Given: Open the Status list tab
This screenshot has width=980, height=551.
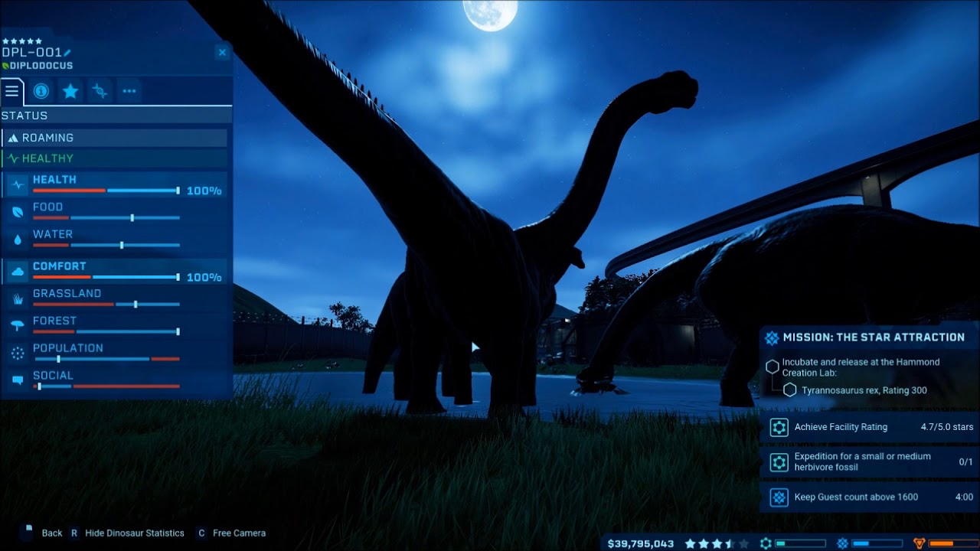Looking at the screenshot, I should 12,91.
